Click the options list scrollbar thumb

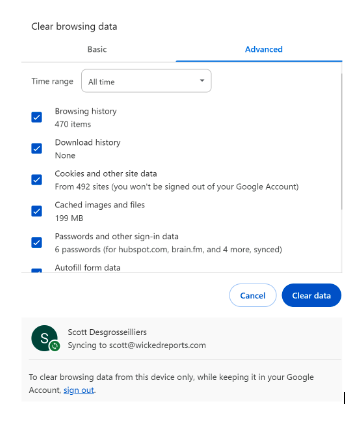[x=341, y=142]
